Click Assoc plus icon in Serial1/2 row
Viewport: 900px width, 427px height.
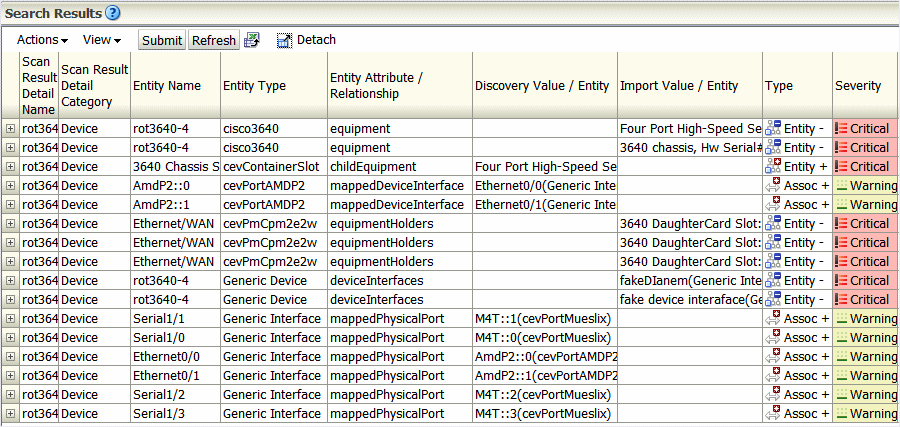[x=773, y=394]
